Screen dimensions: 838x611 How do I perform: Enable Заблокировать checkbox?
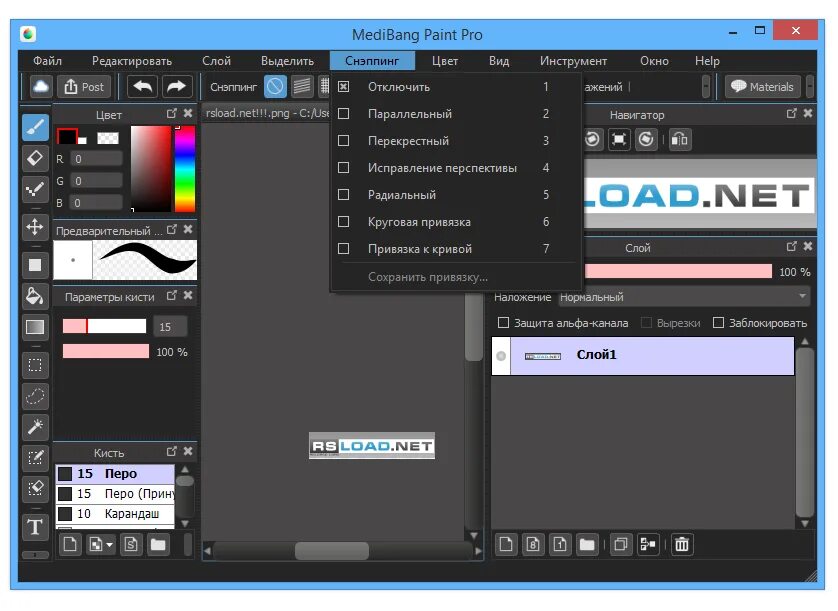[718, 323]
